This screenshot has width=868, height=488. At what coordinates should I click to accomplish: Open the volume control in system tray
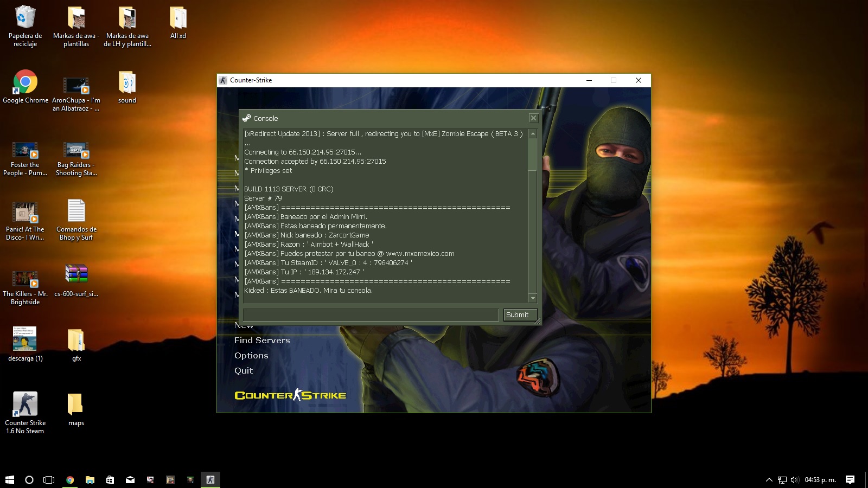[795, 479]
